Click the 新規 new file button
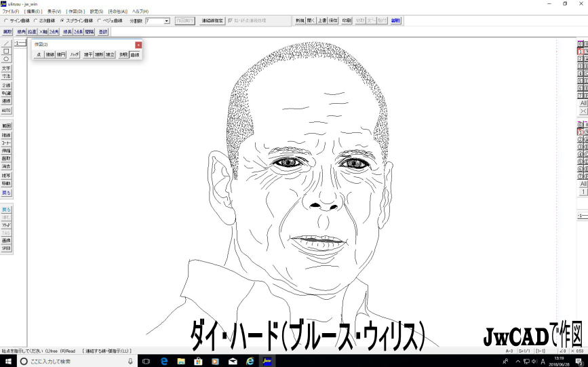588x367 pixels. [x=300, y=20]
